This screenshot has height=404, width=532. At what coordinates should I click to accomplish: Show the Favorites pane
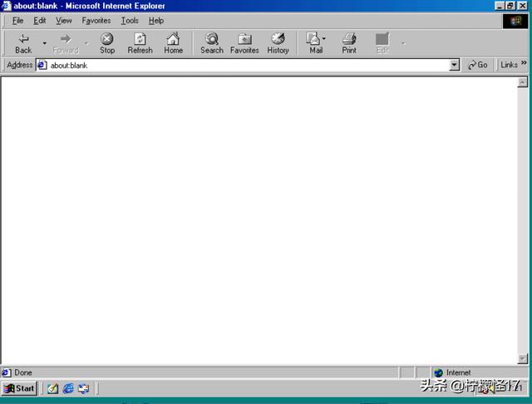click(244, 43)
